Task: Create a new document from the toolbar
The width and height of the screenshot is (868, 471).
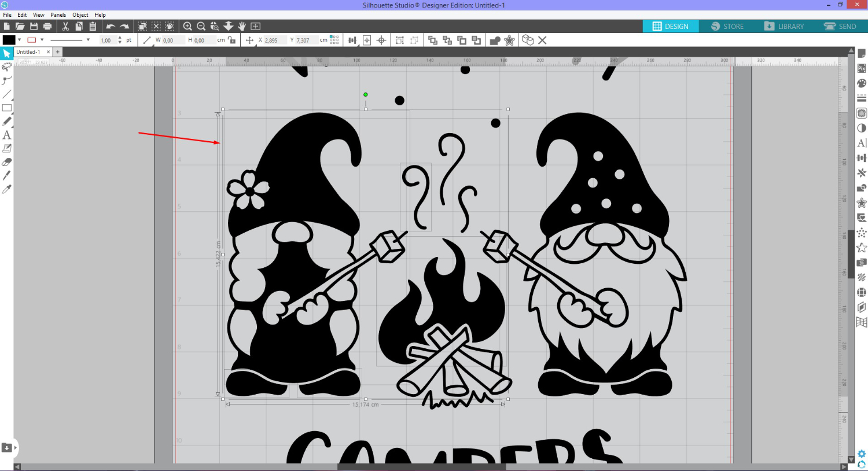Action: (x=6, y=26)
